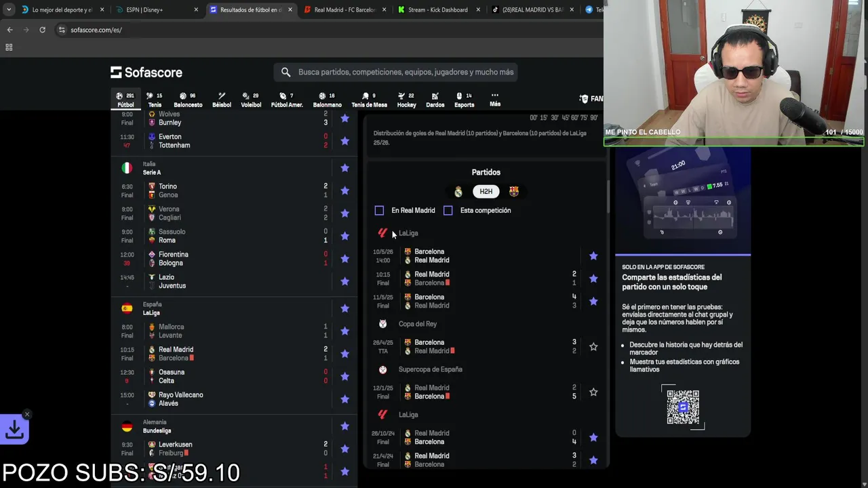Click the purple download button overlay

(14, 429)
